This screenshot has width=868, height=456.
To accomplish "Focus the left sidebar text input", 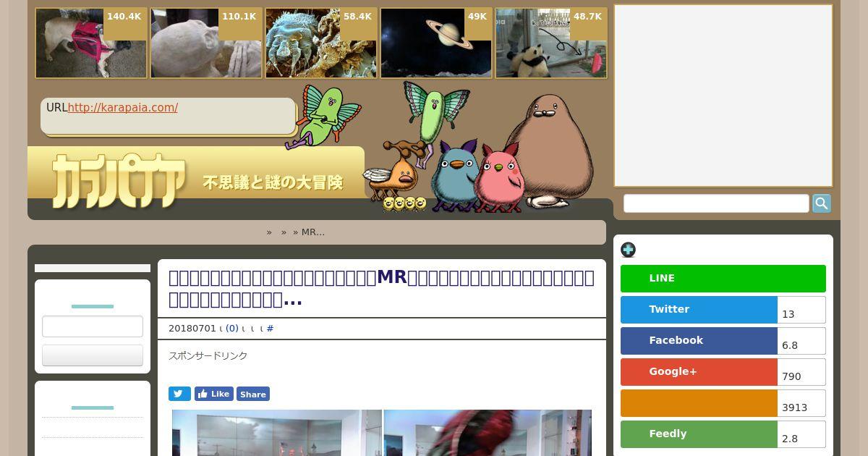I will 93,326.
